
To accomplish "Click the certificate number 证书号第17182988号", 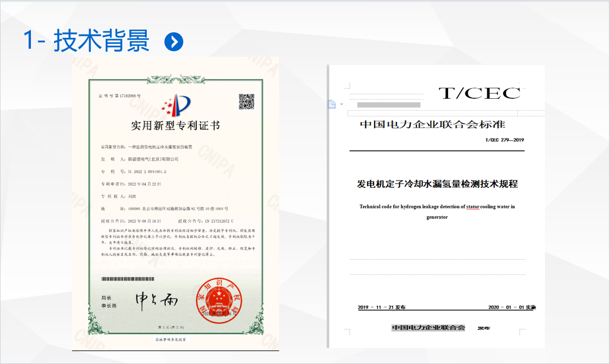I will coord(120,95).
